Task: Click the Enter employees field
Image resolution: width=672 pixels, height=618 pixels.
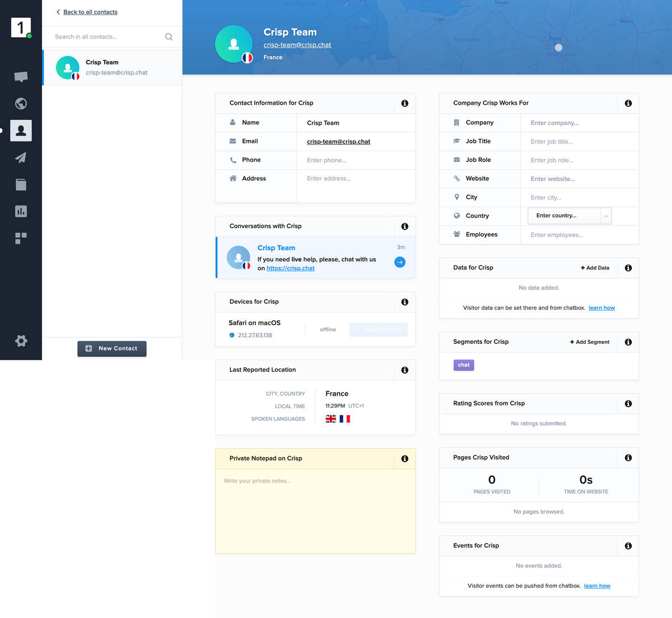Action: tap(580, 235)
